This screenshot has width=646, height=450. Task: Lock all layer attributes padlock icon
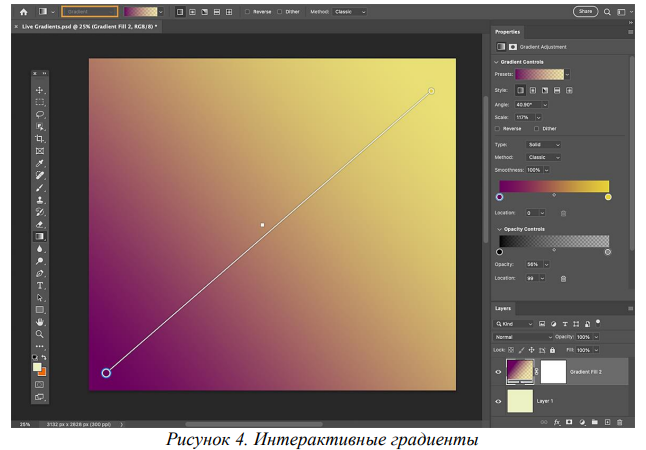[552, 350]
